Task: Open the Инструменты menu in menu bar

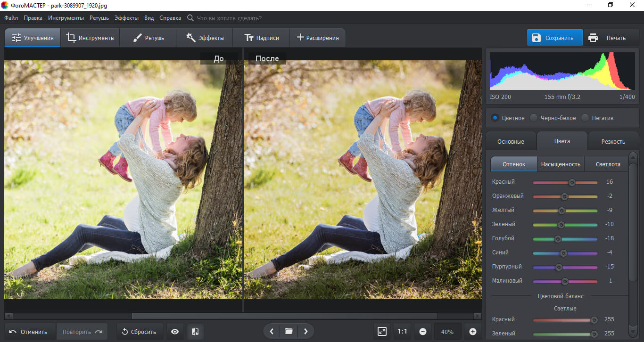Action: coord(66,18)
